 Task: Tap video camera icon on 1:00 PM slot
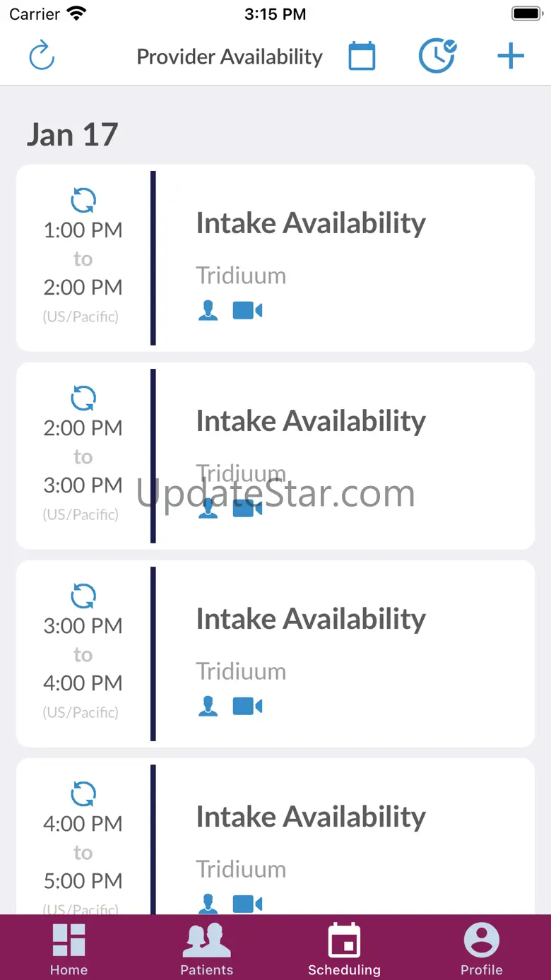(247, 310)
